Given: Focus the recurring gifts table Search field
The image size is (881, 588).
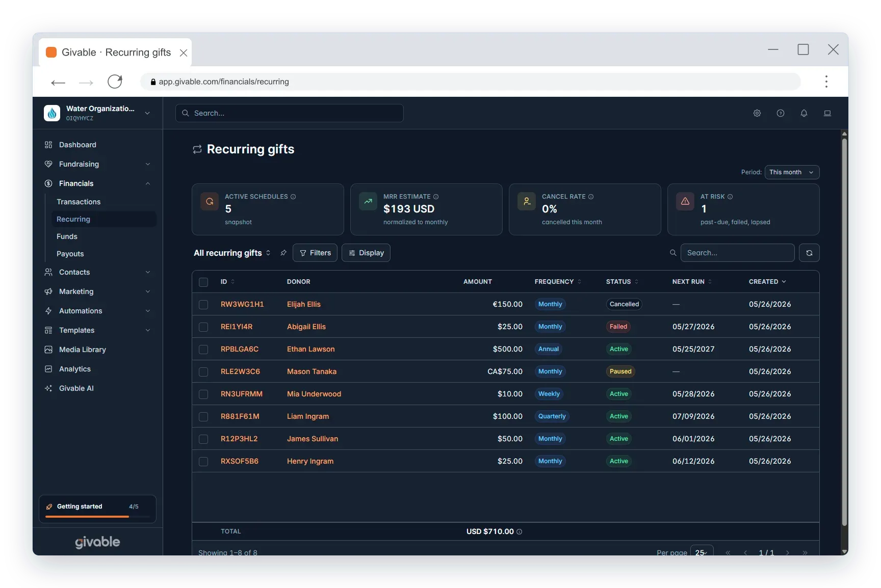Looking at the screenshot, I should pyautogui.click(x=738, y=253).
